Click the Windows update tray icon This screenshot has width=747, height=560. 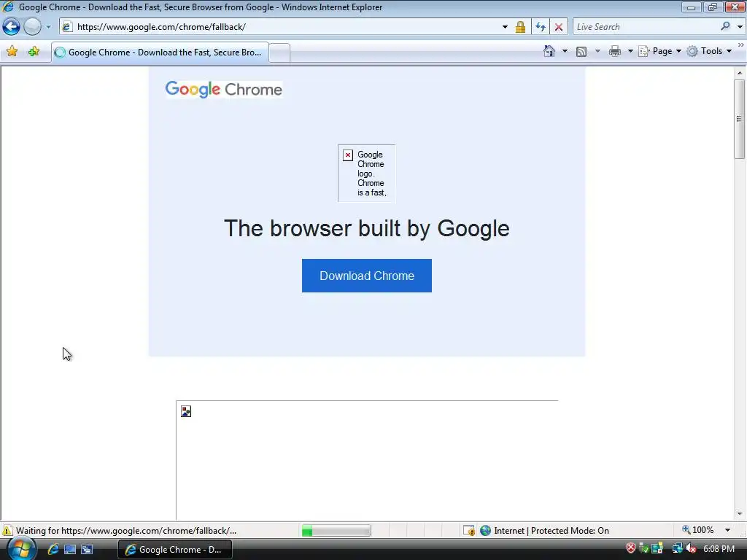[657, 548]
